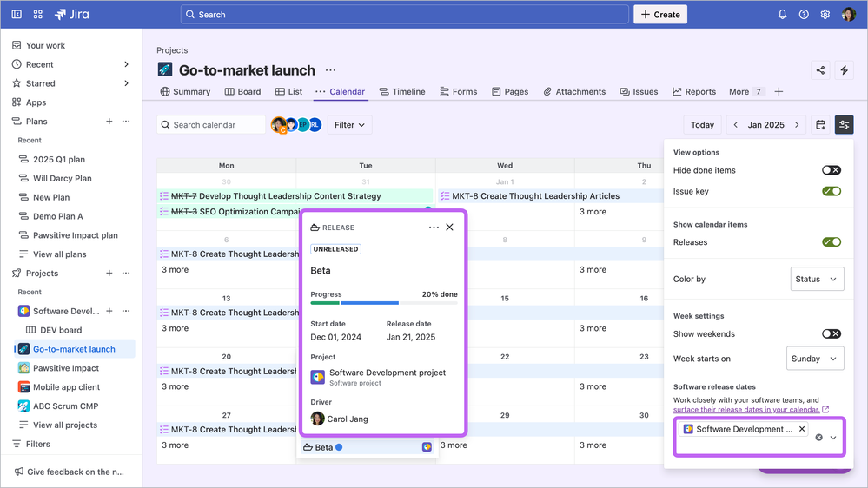Open the Issues tab

point(639,91)
